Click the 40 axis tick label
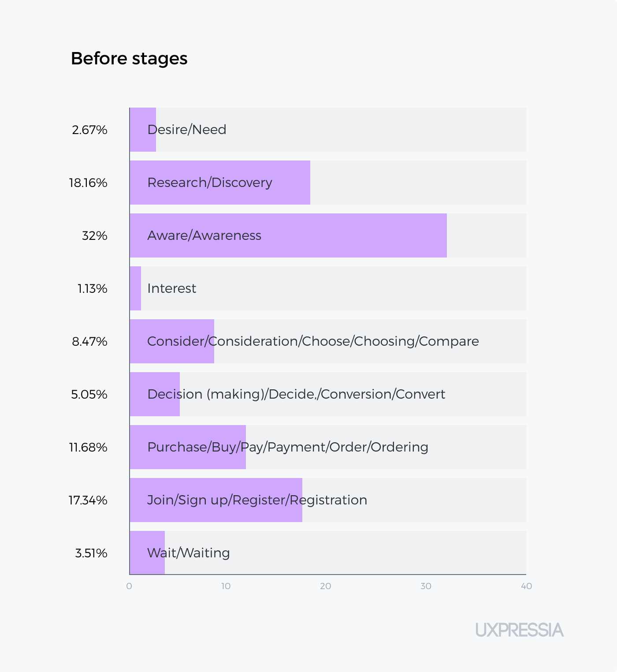 point(526,586)
